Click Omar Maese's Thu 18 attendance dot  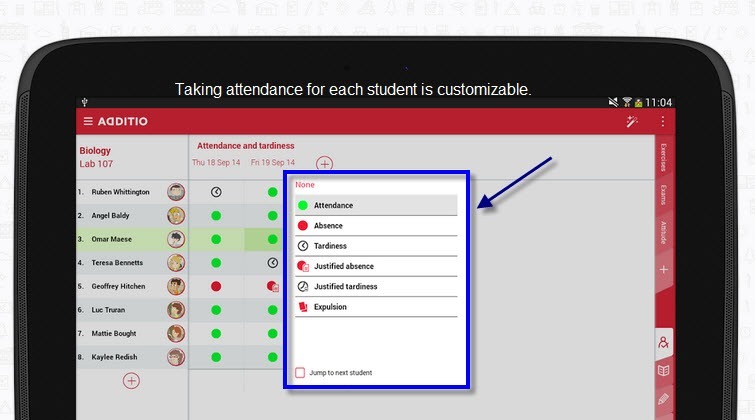pyautogui.click(x=216, y=239)
